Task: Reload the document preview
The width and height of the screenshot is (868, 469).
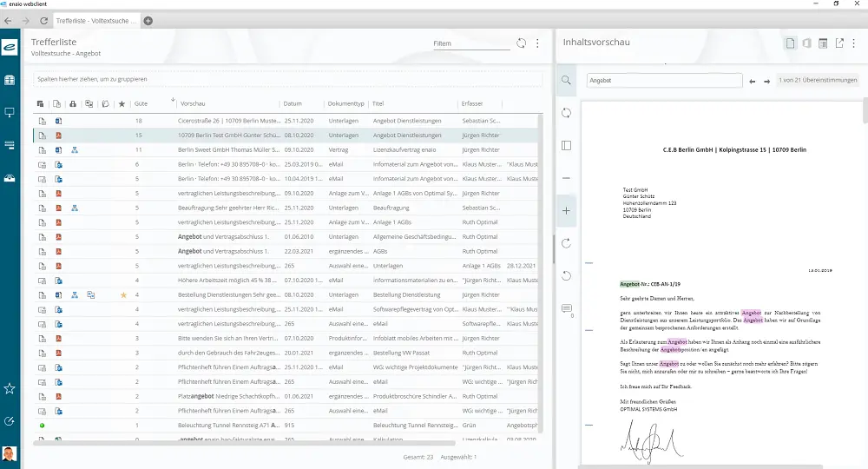Action: pos(566,113)
